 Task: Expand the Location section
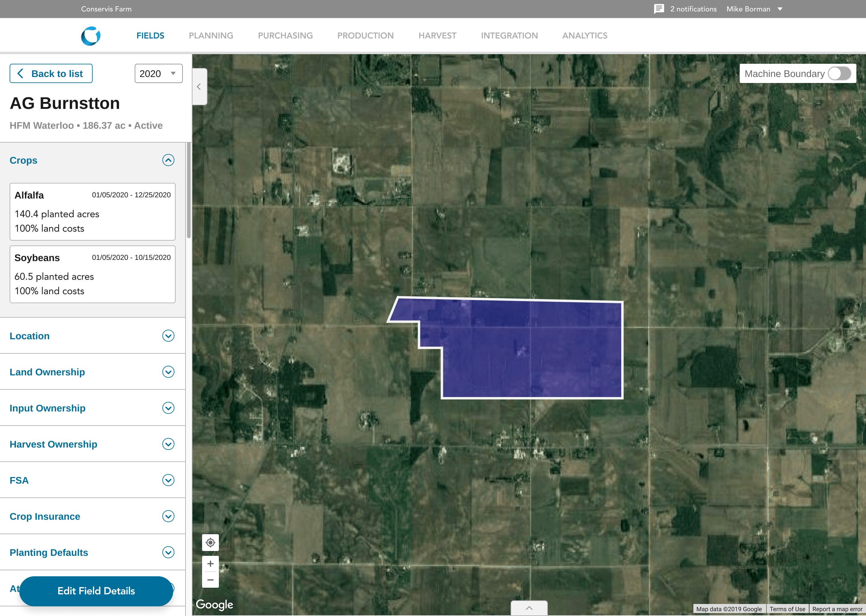coord(168,336)
